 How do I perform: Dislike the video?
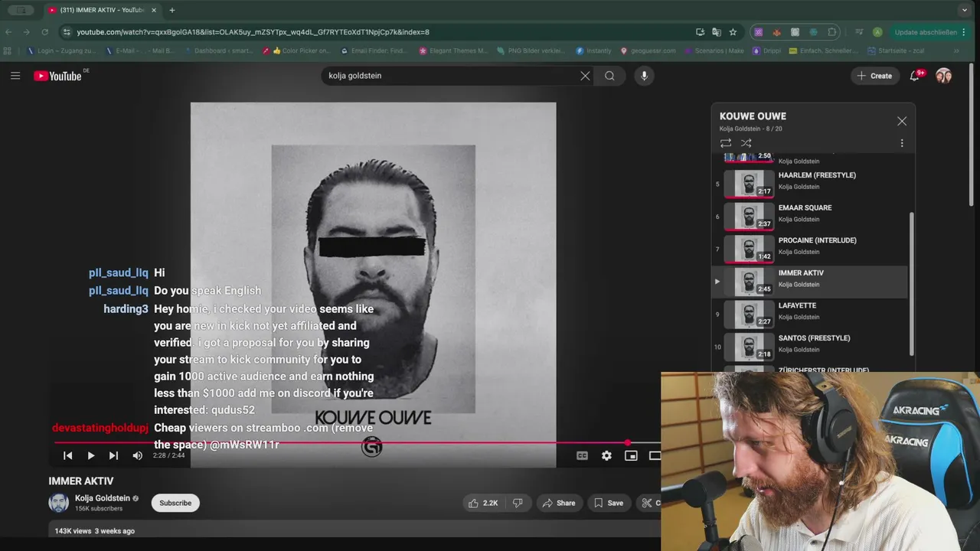click(x=518, y=503)
